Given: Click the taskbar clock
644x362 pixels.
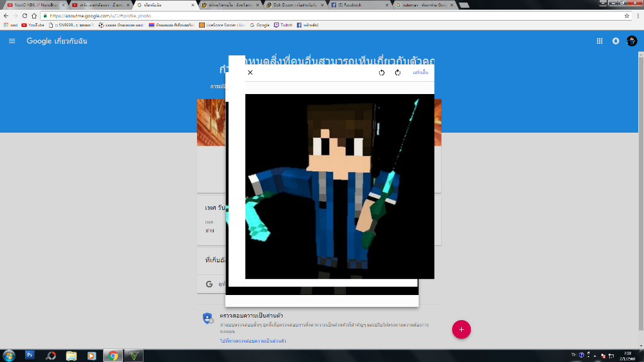Looking at the screenshot, I should (x=627, y=356).
